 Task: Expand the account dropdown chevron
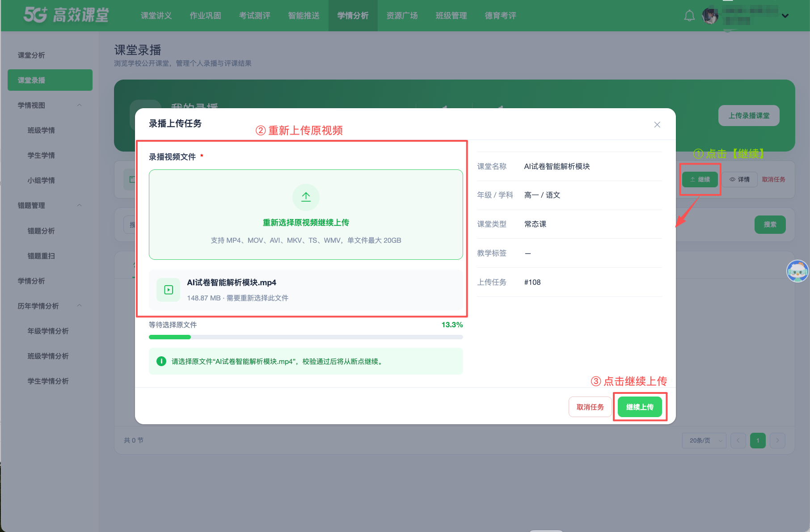point(785,16)
